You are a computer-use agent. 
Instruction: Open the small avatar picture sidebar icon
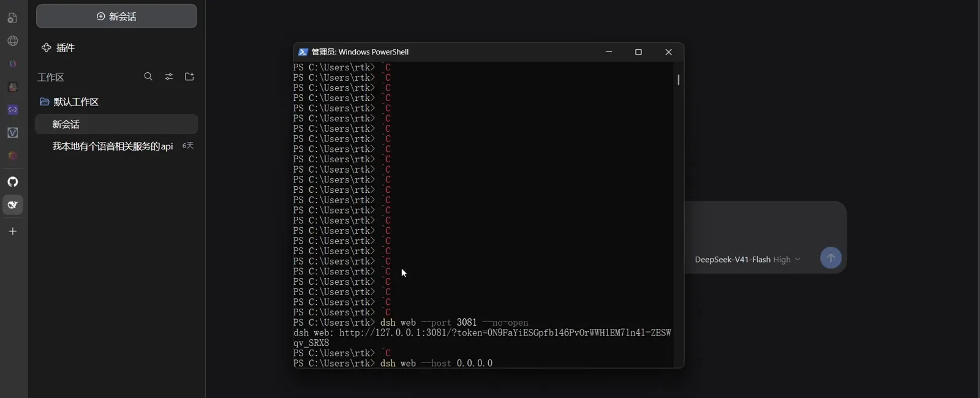[x=13, y=87]
